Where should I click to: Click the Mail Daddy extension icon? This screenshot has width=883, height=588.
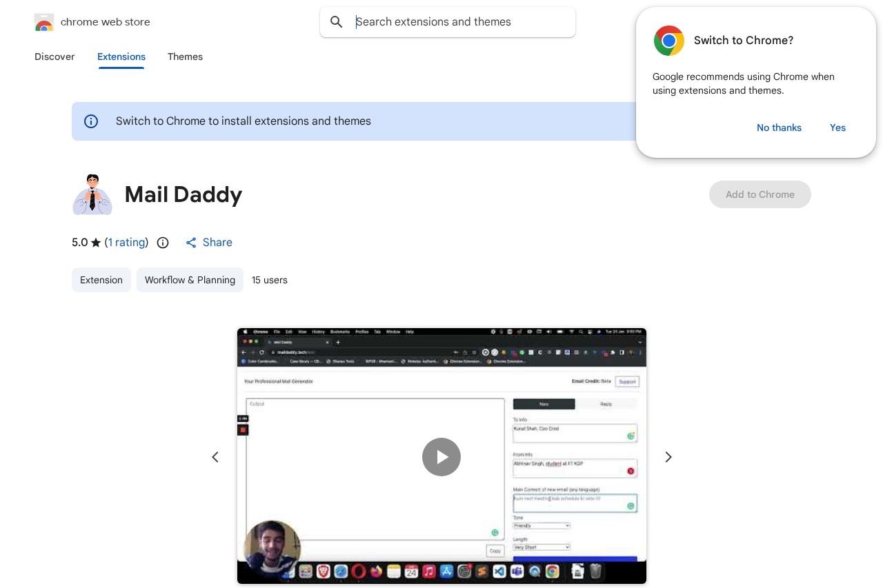coord(92,194)
